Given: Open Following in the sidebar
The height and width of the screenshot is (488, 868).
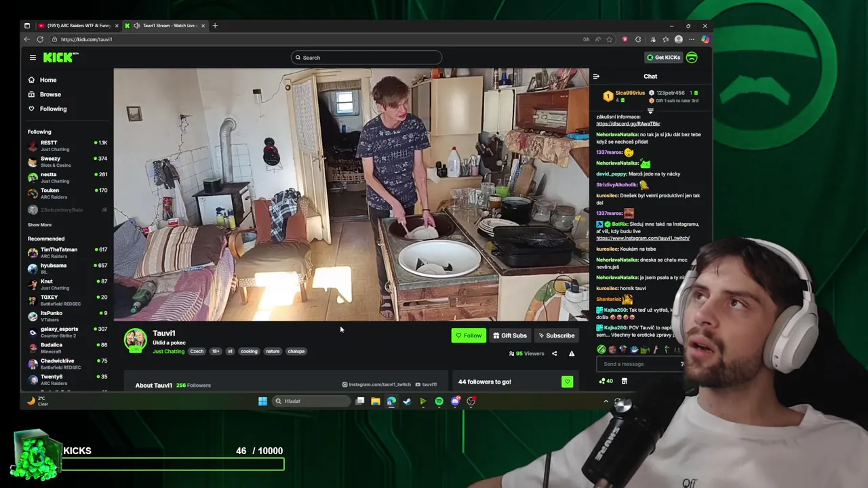Looking at the screenshot, I should 47,108.
